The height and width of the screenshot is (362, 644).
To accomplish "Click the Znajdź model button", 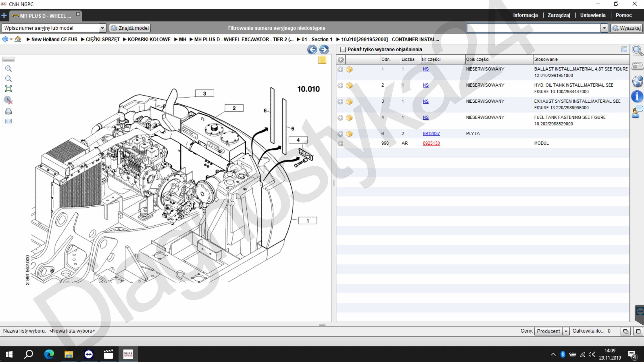I will [x=130, y=28].
